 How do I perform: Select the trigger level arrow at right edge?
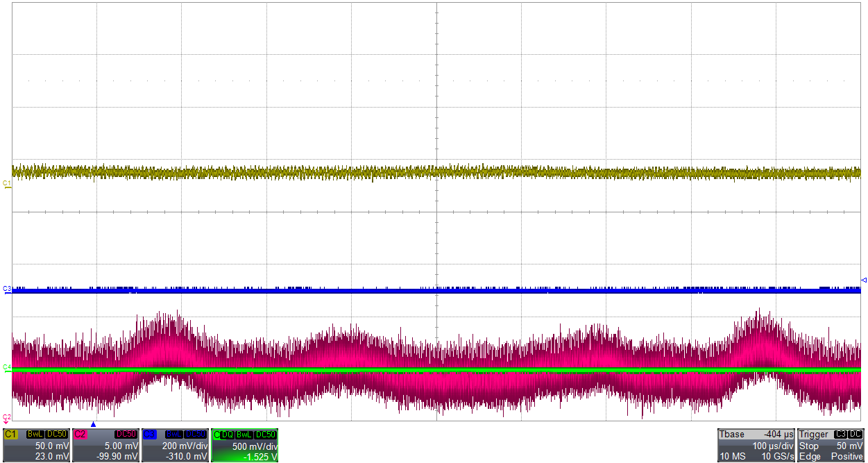pos(864,280)
